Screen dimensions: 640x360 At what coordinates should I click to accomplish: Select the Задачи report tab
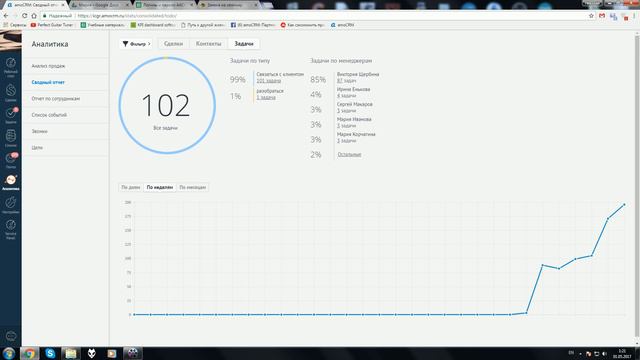pyautogui.click(x=244, y=44)
